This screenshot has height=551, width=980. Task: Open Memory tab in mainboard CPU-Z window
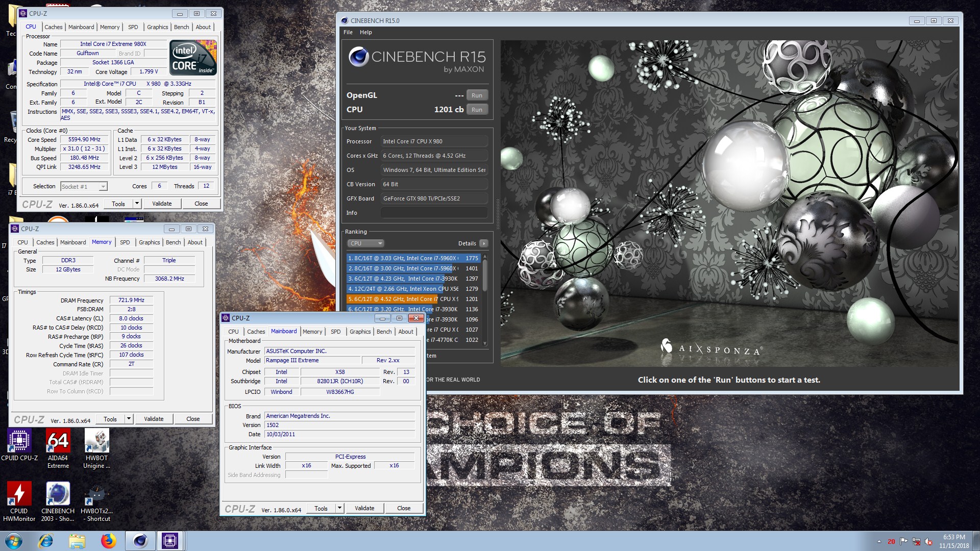(x=312, y=332)
